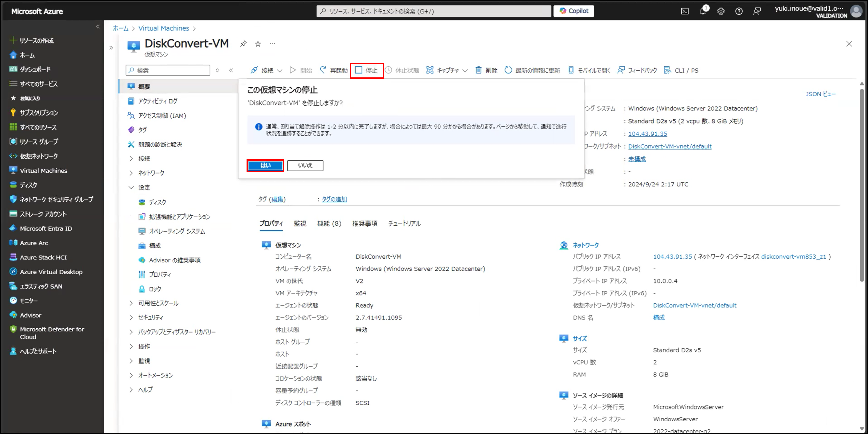
Task: Switch to 推奨事項 tab
Action: tap(364, 223)
